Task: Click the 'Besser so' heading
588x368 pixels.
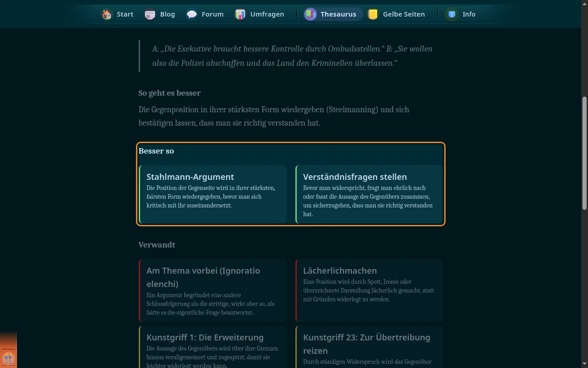Action: click(156, 151)
